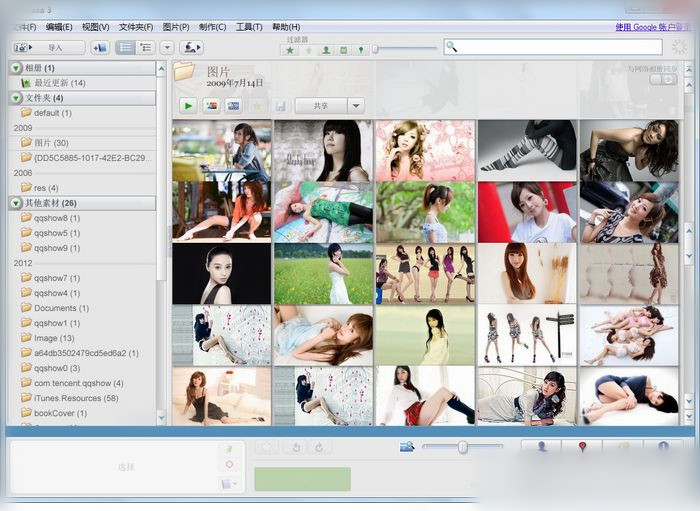Select 最近更新 (14) album
Image resolution: width=700 pixels, height=511 pixels.
pos(82,83)
